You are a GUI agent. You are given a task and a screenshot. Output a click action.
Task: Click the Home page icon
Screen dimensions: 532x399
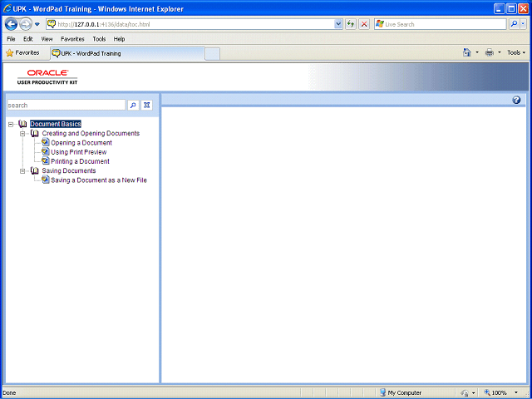click(467, 52)
